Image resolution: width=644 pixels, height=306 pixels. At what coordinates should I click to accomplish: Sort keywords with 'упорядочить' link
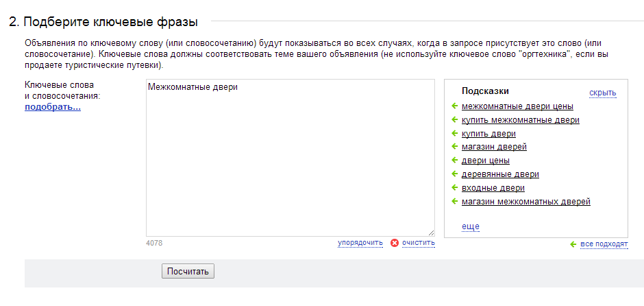point(360,243)
